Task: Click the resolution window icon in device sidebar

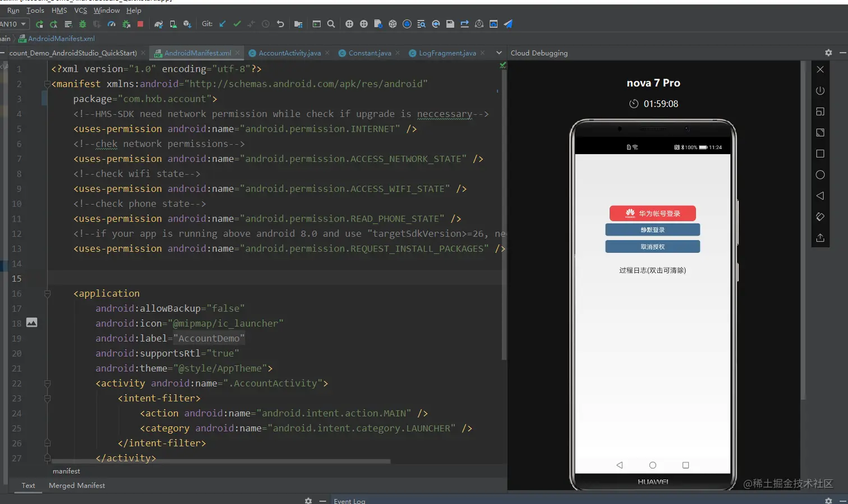Action: click(820, 112)
